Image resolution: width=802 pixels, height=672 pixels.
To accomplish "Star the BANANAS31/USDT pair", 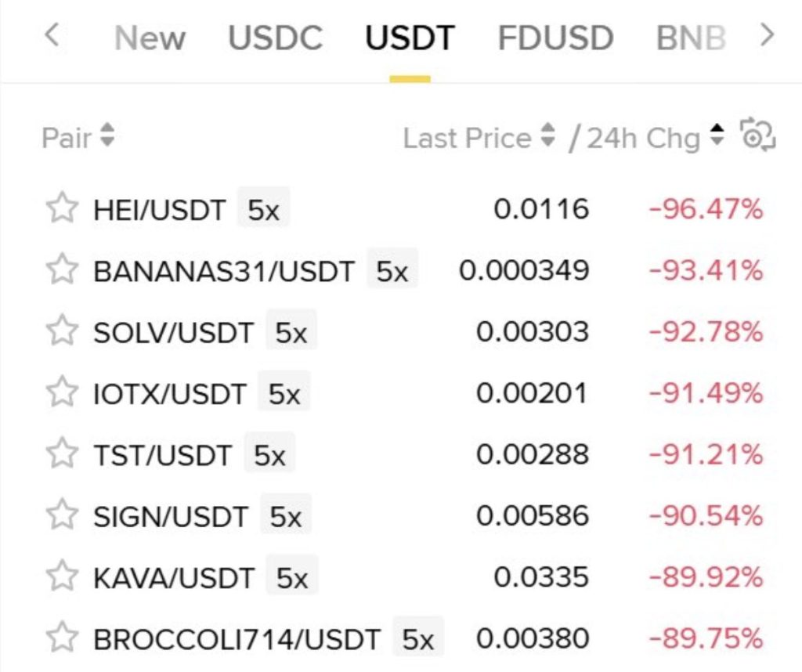I will tap(62, 270).
